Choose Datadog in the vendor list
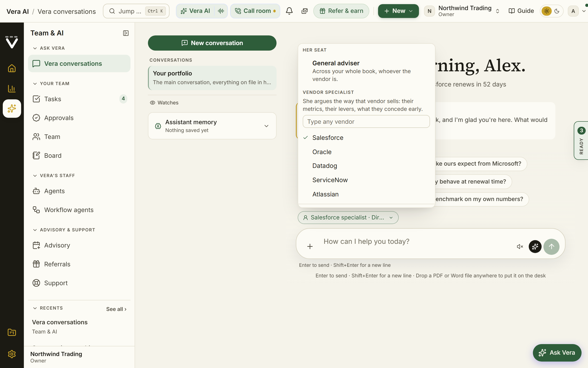This screenshot has width=588, height=368. pyautogui.click(x=366, y=166)
